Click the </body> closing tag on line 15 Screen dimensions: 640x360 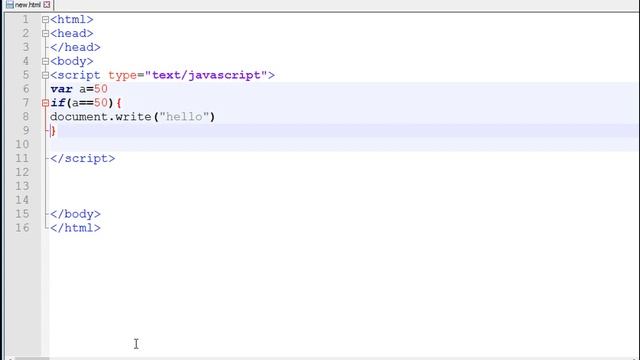[x=75, y=214]
